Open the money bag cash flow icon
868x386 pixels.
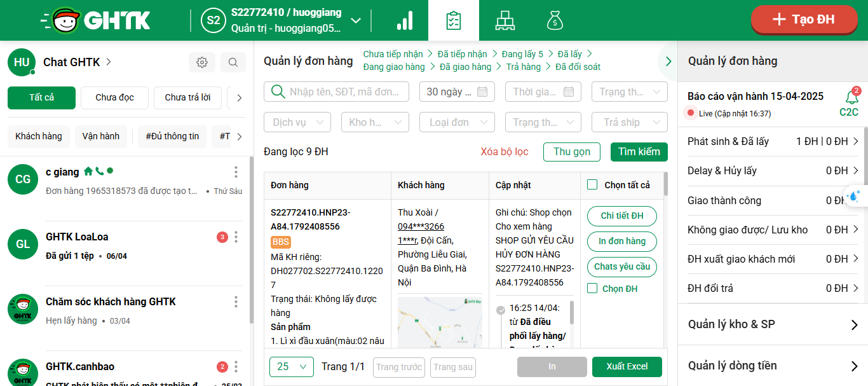click(x=555, y=20)
